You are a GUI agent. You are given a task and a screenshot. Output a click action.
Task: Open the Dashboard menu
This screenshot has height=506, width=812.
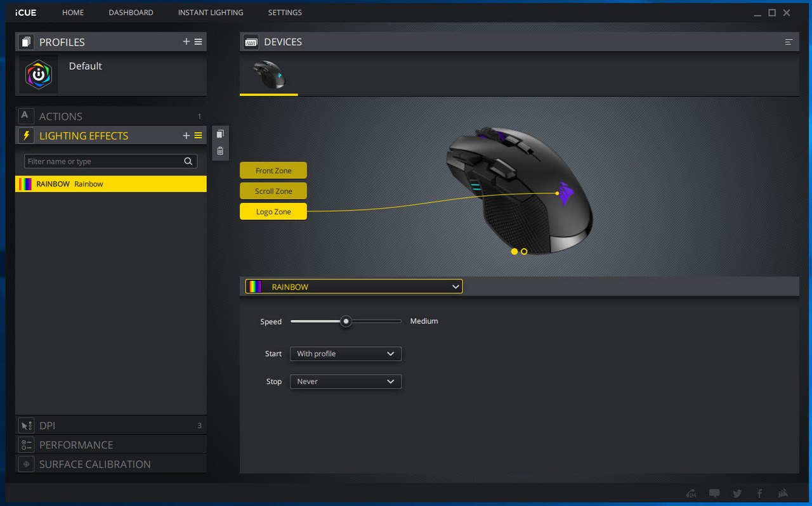[131, 13]
